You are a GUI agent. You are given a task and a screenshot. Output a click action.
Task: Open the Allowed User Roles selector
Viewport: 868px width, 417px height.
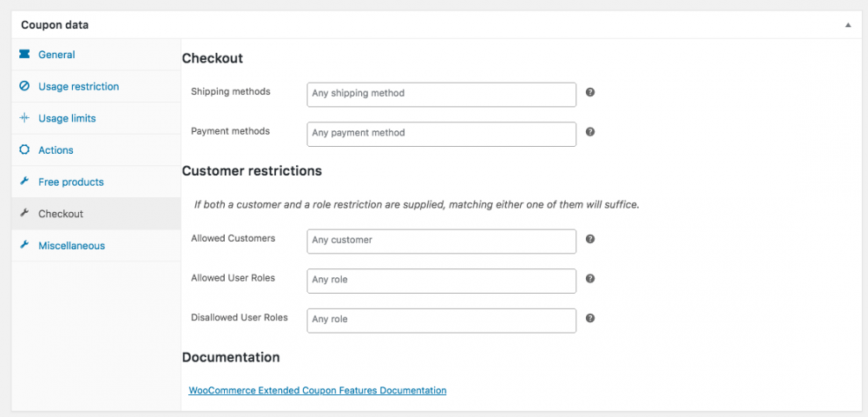441,281
